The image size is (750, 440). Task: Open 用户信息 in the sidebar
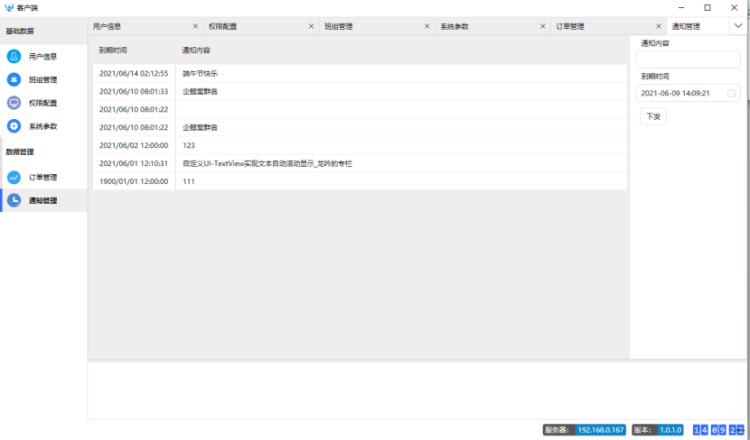pyautogui.click(x=42, y=56)
